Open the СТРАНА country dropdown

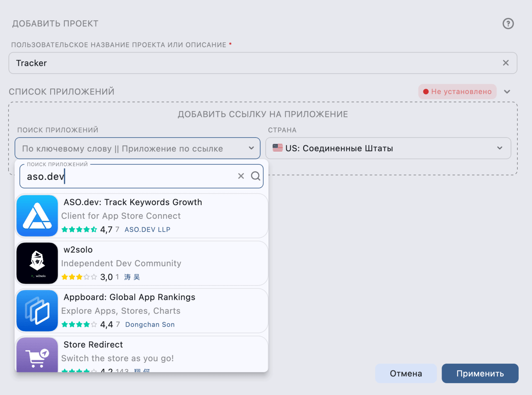[x=388, y=148]
